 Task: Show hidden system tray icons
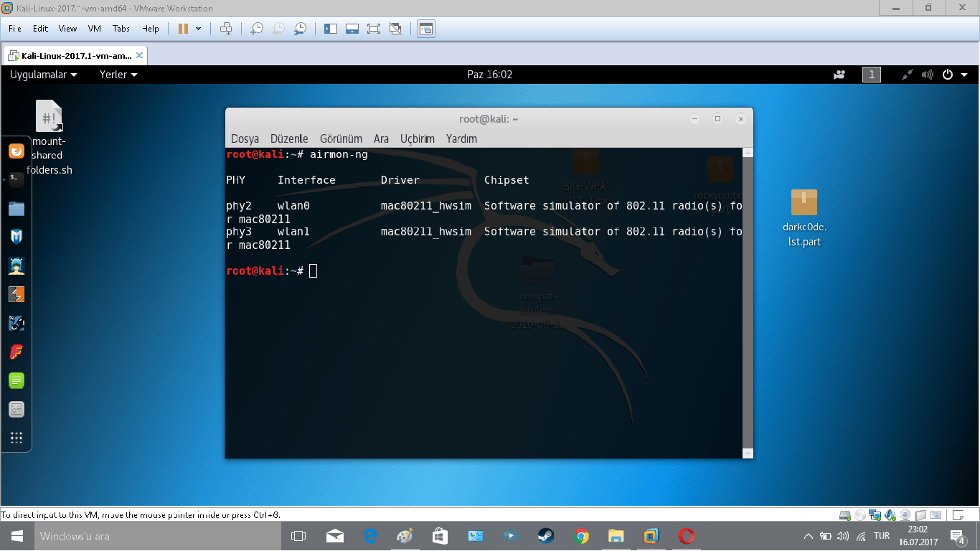pyautogui.click(x=809, y=536)
